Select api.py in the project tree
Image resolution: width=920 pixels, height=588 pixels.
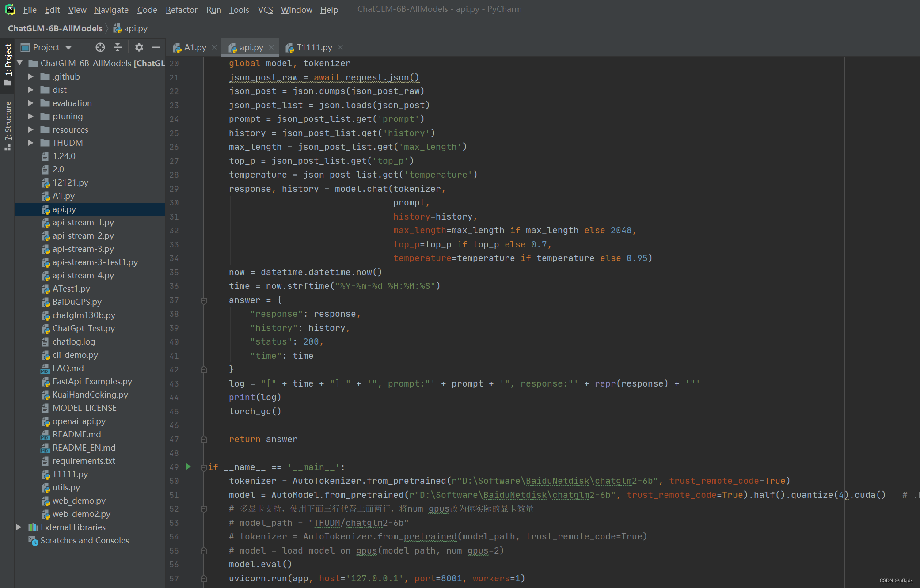[x=90, y=209]
